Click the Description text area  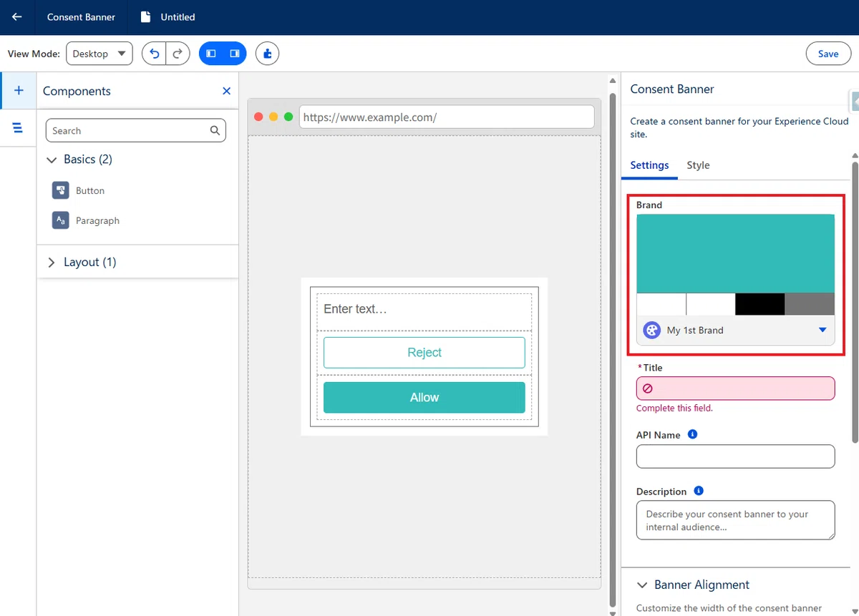(735, 520)
